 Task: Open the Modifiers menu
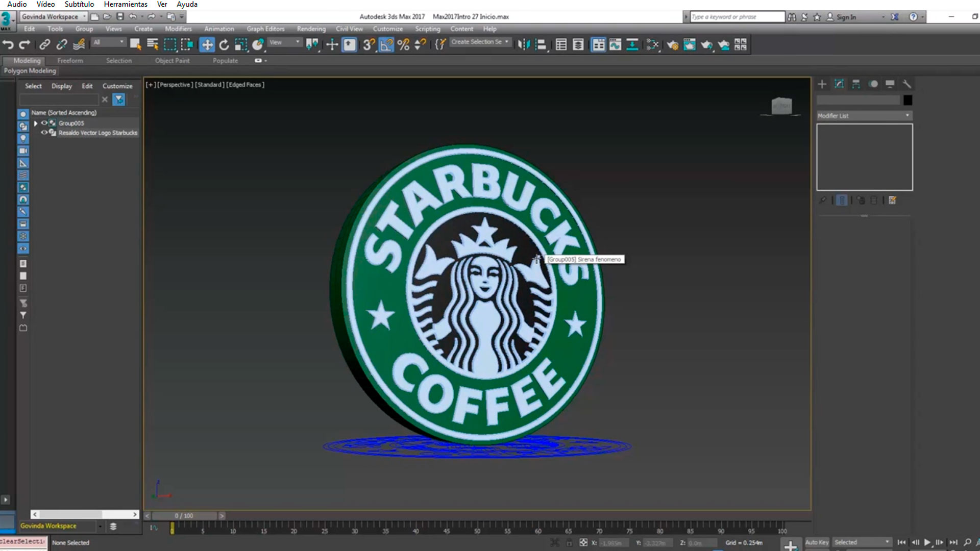(x=178, y=29)
